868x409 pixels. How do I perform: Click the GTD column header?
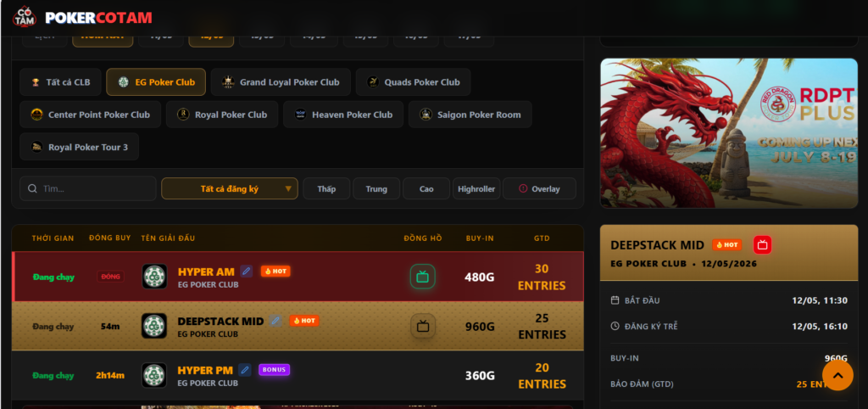tap(542, 238)
